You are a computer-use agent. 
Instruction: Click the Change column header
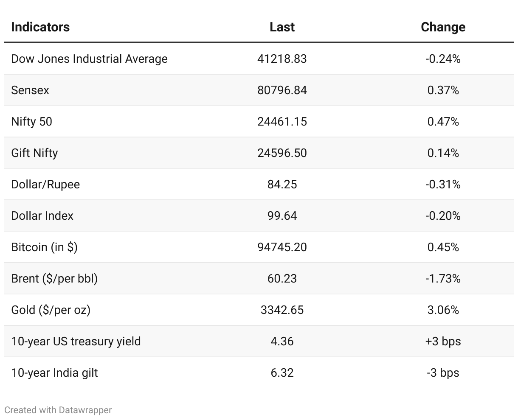pos(443,27)
